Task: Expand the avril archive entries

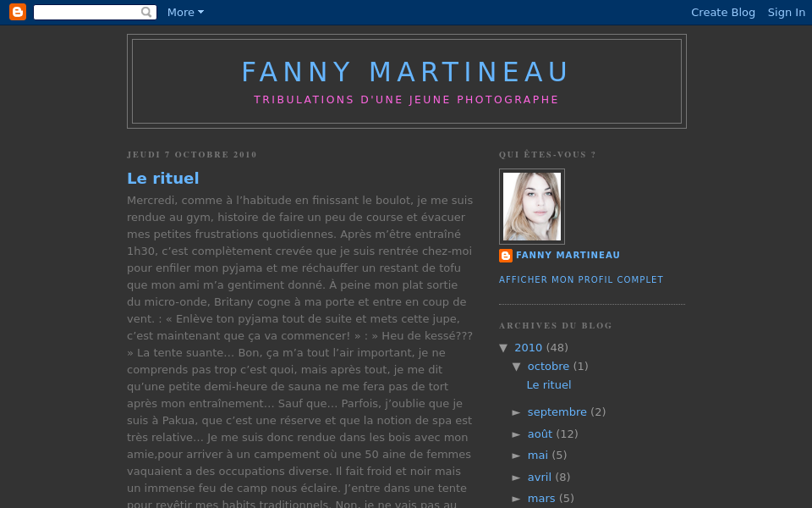Action: [518, 477]
